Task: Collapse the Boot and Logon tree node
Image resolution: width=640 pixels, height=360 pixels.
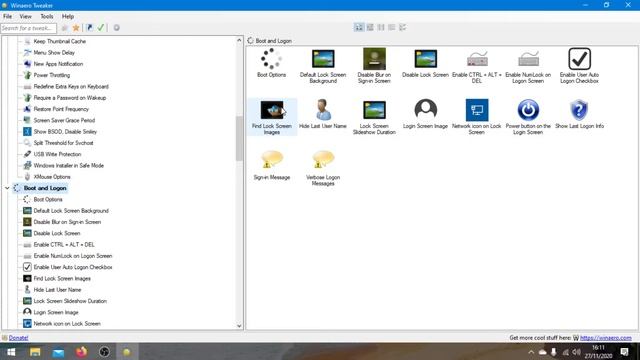Action: (x=7, y=188)
